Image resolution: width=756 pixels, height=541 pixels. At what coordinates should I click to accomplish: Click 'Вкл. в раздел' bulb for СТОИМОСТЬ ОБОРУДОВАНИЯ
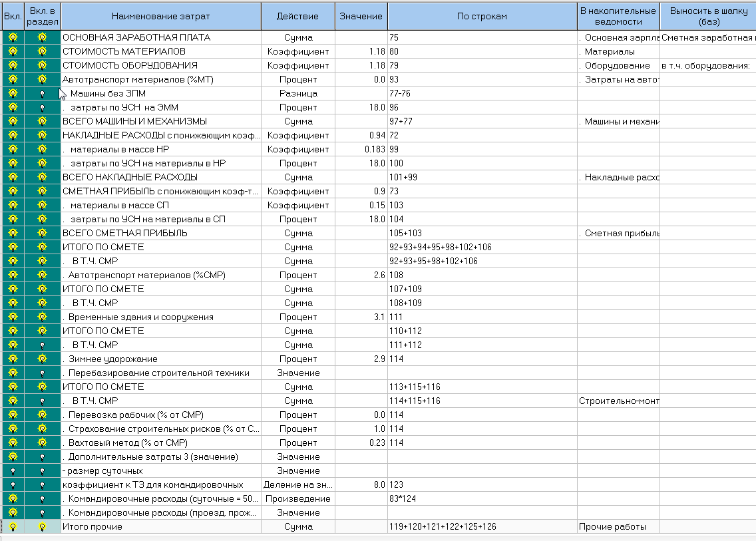(x=43, y=66)
